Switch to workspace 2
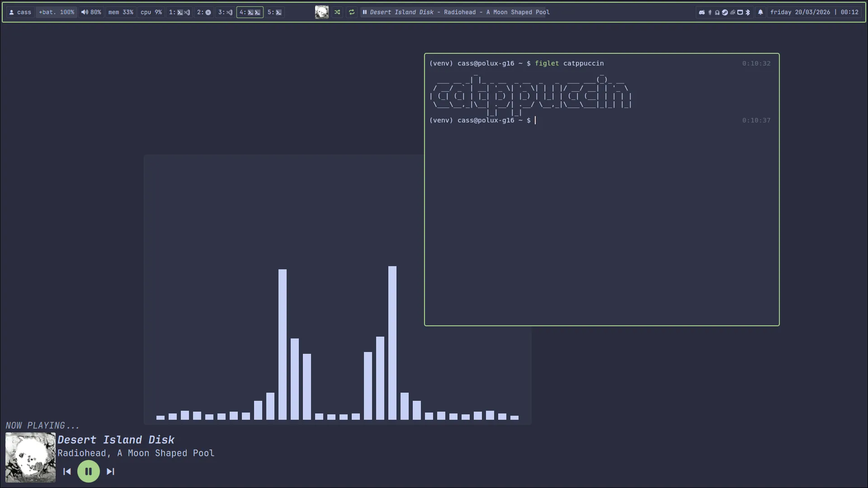Screen dimensions: 868x488 pos(204,12)
